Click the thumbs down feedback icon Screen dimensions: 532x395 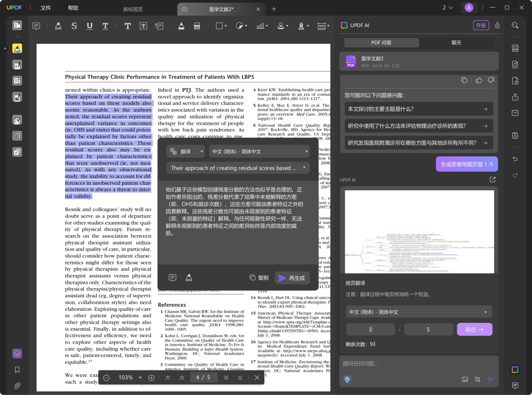pos(491,80)
